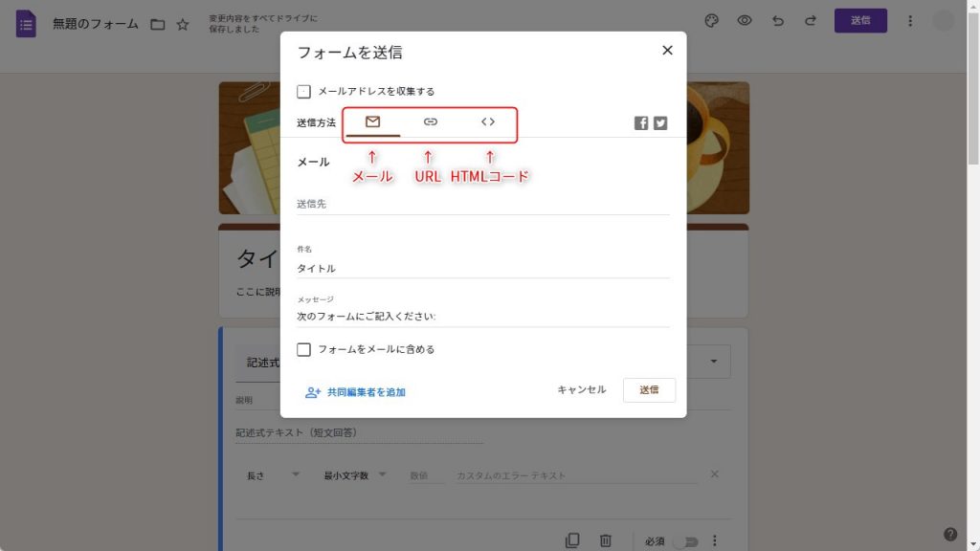Click the form title 無題のフォーム
This screenshot has height=551, width=980.
tap(96, 24)
